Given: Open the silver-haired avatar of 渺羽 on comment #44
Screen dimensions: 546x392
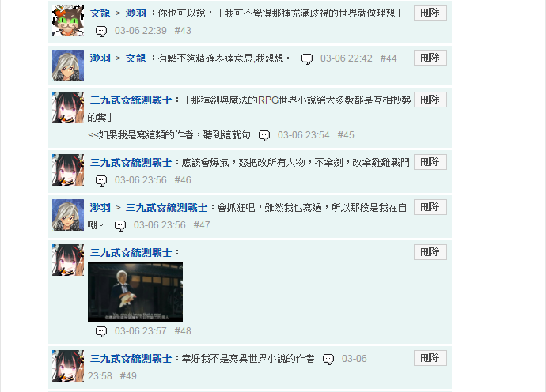Looking at the screenshot, I should pyautogui.click(x=68, y=66).
